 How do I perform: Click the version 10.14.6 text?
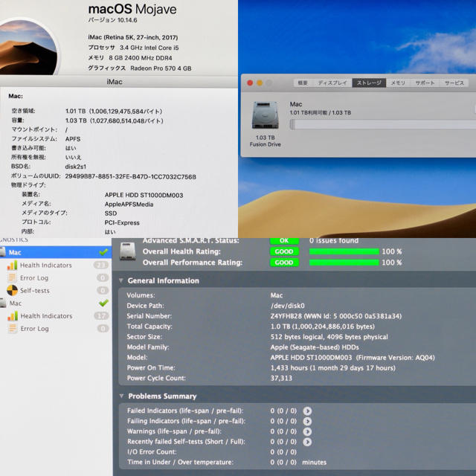point(112,20)
